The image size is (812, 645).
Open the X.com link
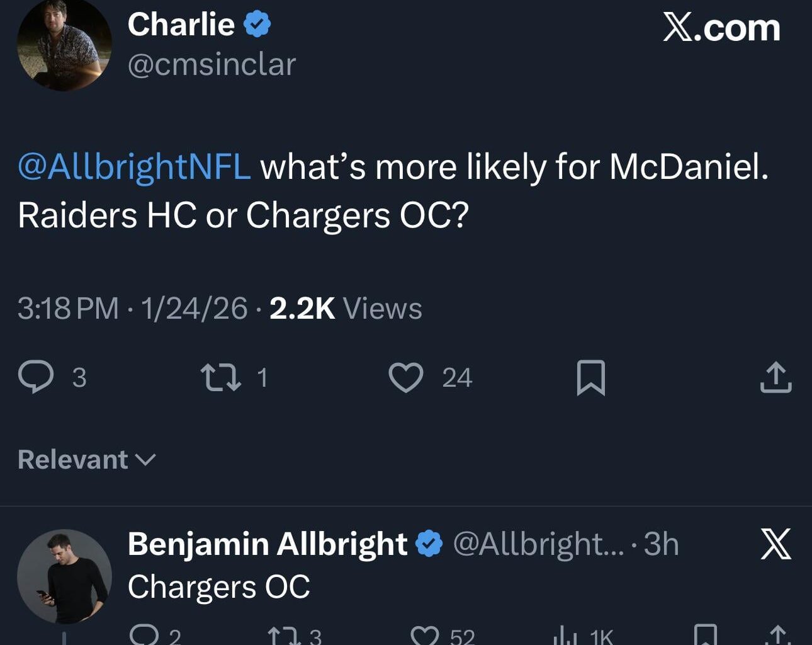point(720,28)
